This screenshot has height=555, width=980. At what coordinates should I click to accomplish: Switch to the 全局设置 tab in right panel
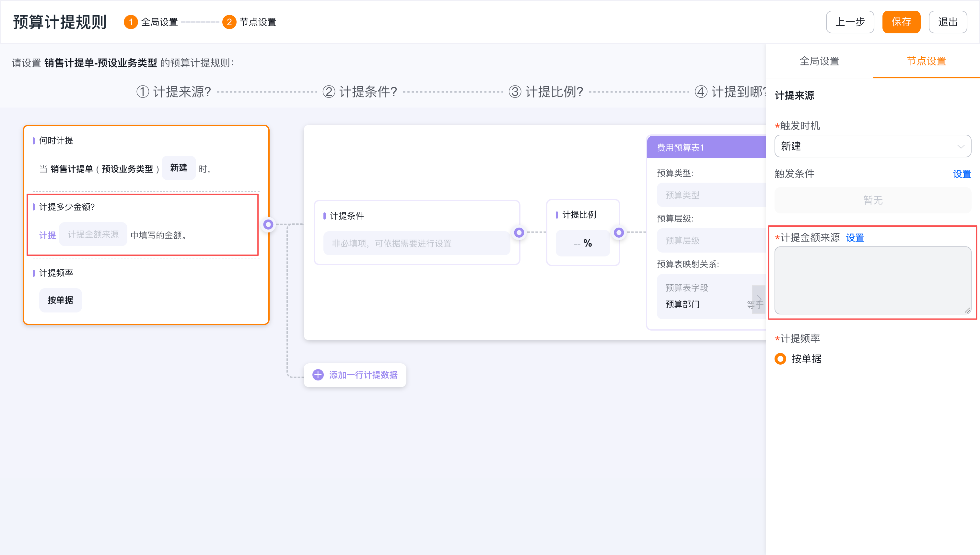click(x=819, y=61)
